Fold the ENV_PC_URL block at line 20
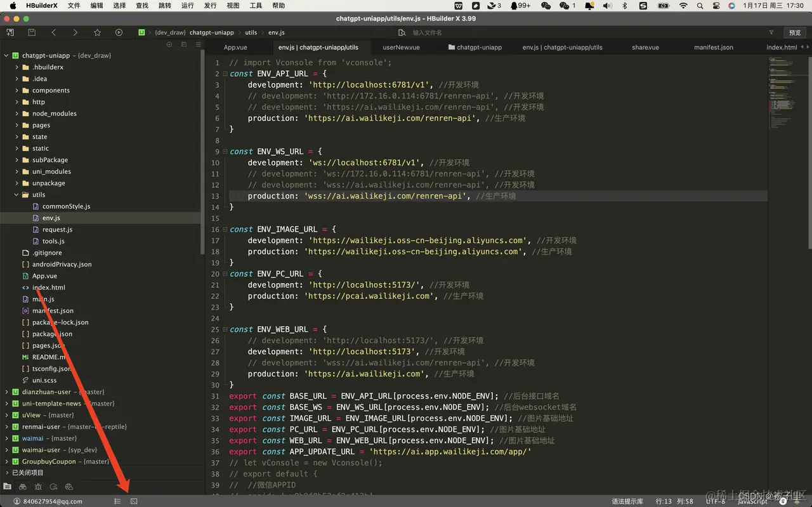Image resolution: width=812 pixels, height=507 pixels. tap(225, 274)
